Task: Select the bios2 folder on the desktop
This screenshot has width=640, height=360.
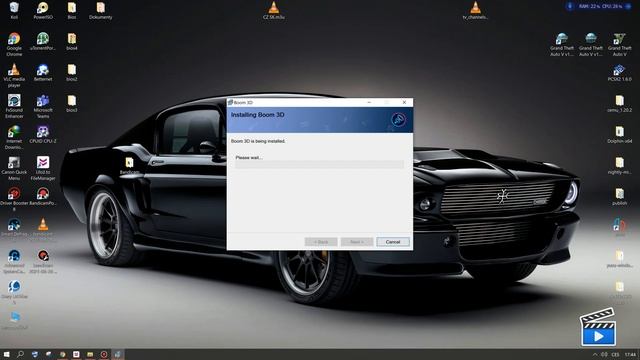Action: click(x=72, y=73)
